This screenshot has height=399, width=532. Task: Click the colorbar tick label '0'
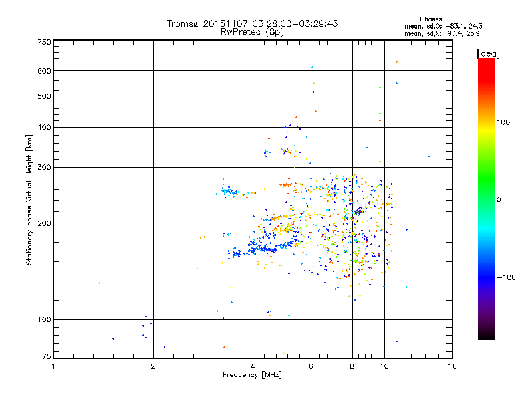tap(499, 200)
